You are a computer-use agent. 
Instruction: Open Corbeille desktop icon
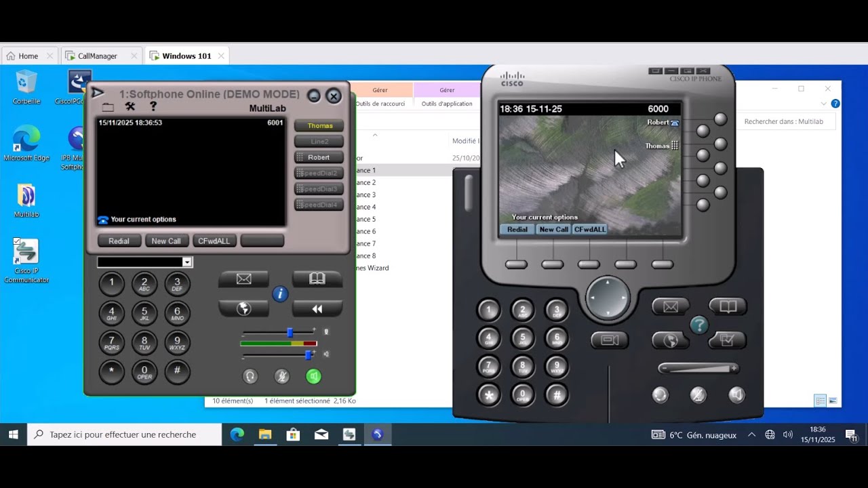coord(26,87)
